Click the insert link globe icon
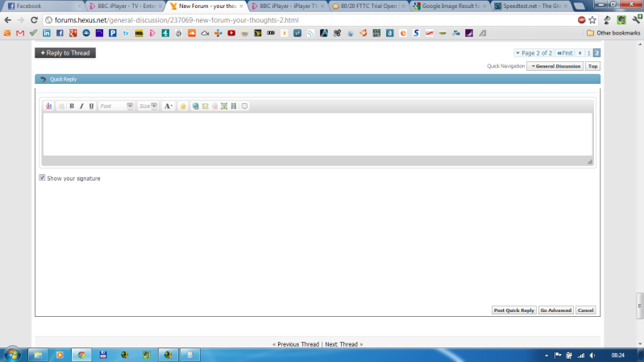Screen dimensions: 644x362 [196, 106]
